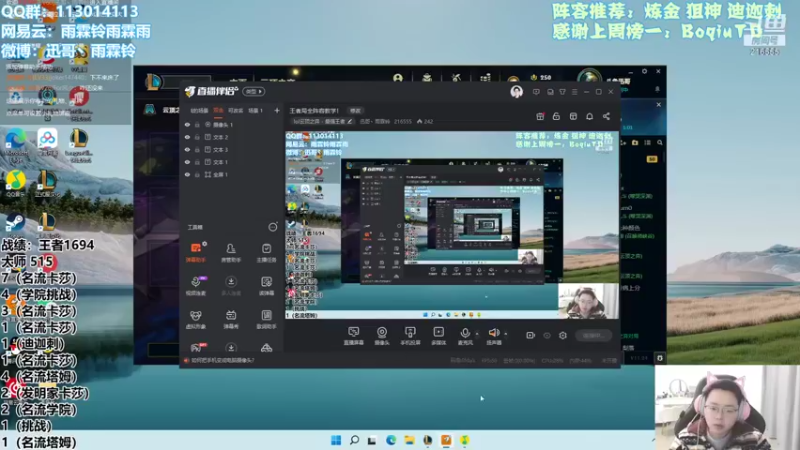This screenshot has height=450, width=800.
Task: Open 房管助手 tool
Action: tap(231, 252)
